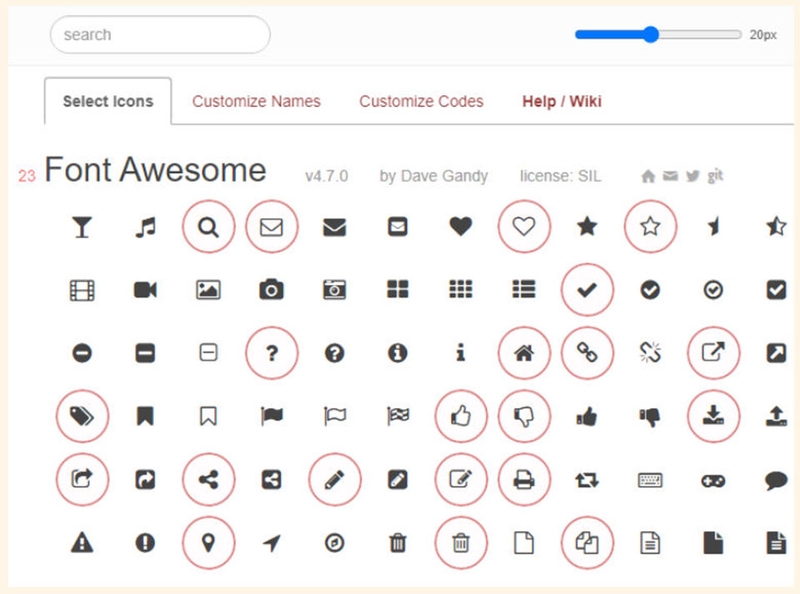The image size is (800, 594).
Task: Select the retweet arrows icon
Action: [587, 480]
